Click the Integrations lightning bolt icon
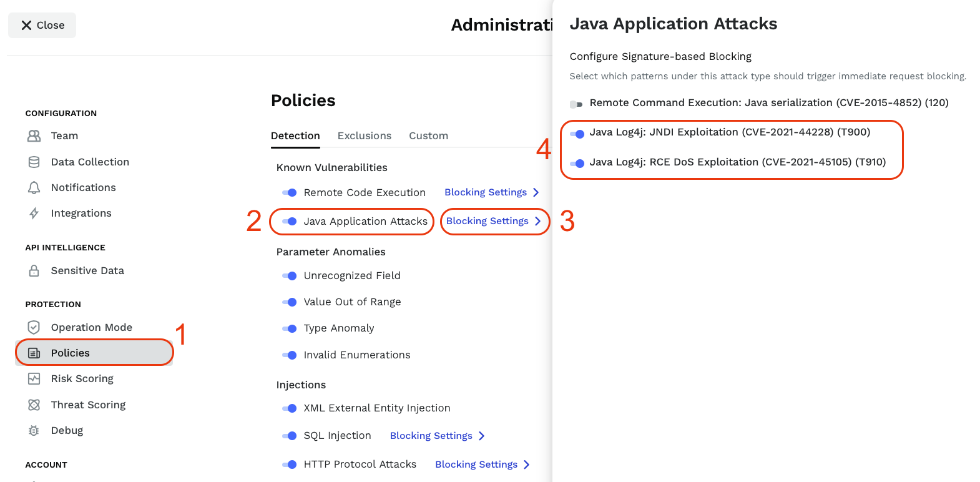Viewport: 980px width, 482px height. (x=34, y=213)
